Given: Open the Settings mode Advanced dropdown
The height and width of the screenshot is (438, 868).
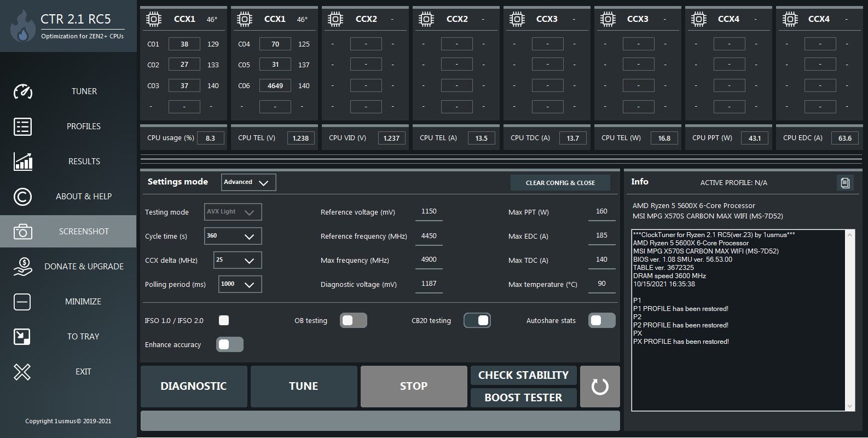Looking at the screenshot, I should tap(248, 182).
